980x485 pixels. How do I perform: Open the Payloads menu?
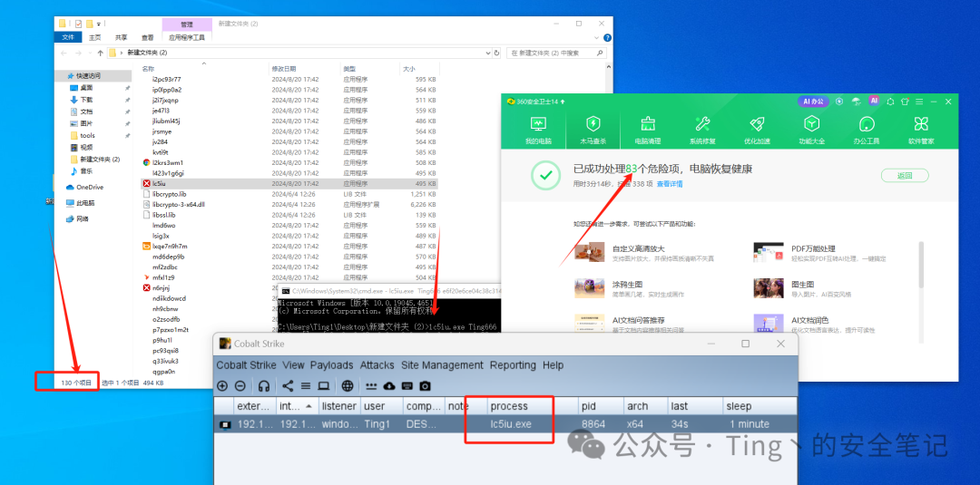pos(331,365)
